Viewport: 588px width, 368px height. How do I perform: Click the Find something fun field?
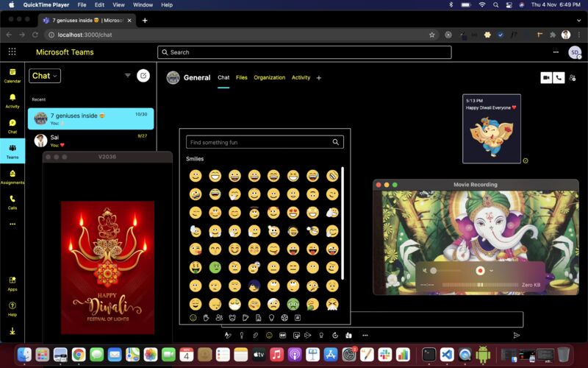tap(265, 142)
